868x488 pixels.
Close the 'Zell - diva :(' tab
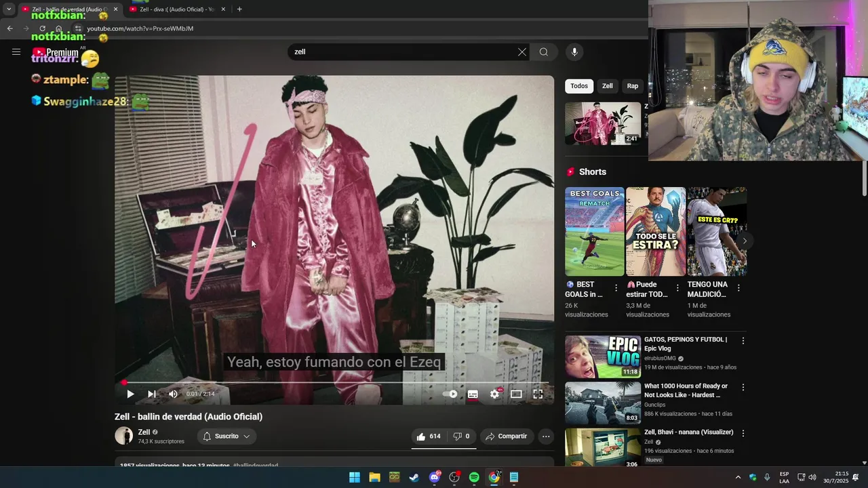pos(223,9)
